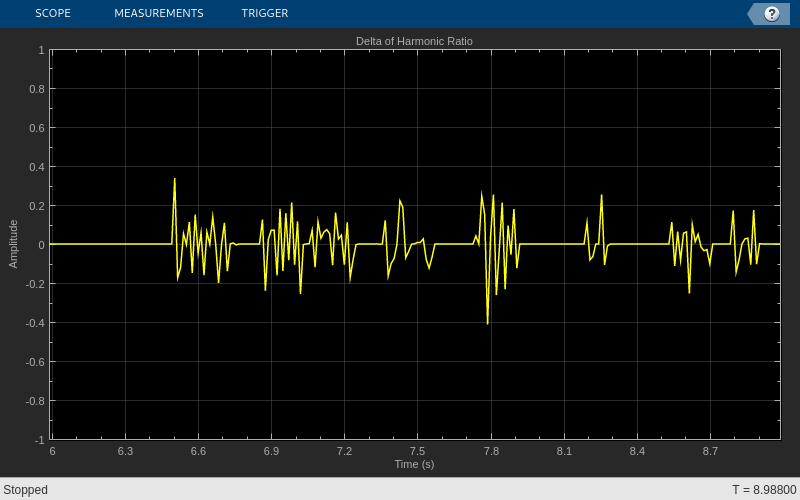Open the TRIGGER tab
Viewport: 800px width, 500px height.
tap(265, 13)
